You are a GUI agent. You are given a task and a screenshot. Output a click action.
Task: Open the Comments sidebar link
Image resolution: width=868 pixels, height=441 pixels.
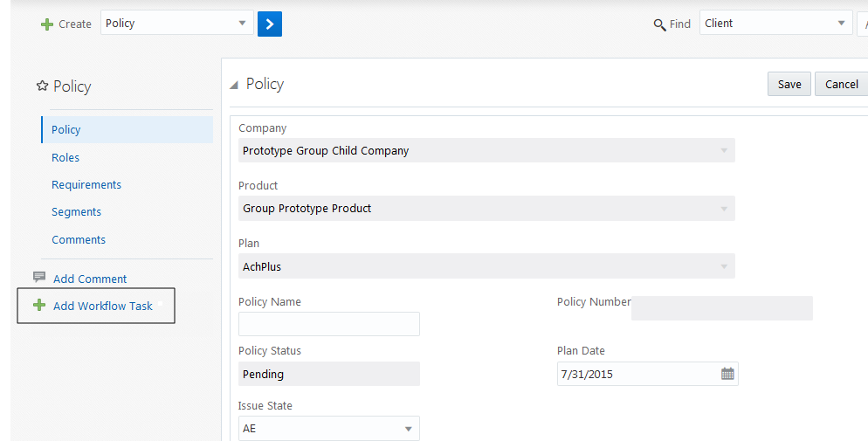[x=79, y=239]
